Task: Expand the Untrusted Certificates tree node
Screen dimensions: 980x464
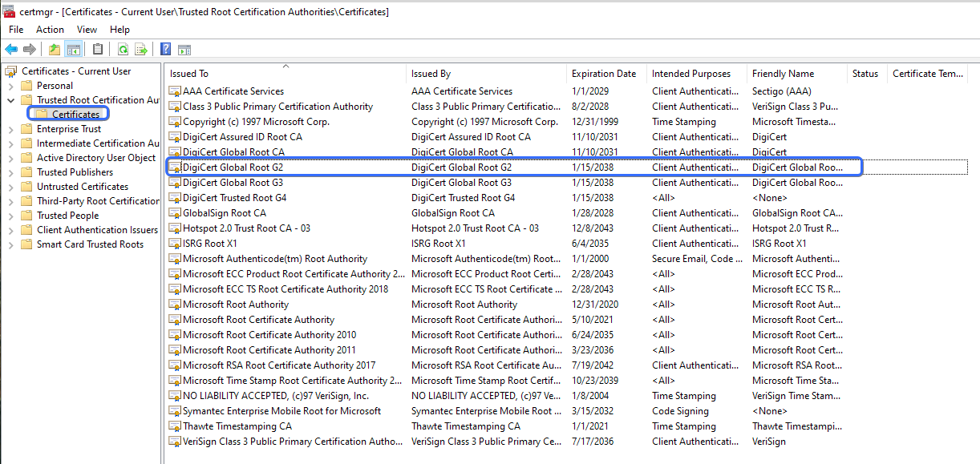Action: [x=10, y=187]
